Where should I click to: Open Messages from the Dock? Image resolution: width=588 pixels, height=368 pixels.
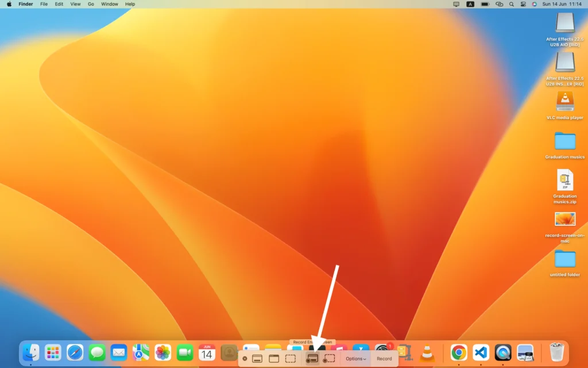click(x=96, y=353)
